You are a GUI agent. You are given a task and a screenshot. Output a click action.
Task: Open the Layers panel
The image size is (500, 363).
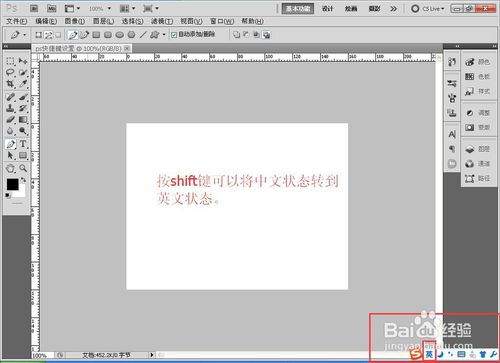(x=478, y=149)
